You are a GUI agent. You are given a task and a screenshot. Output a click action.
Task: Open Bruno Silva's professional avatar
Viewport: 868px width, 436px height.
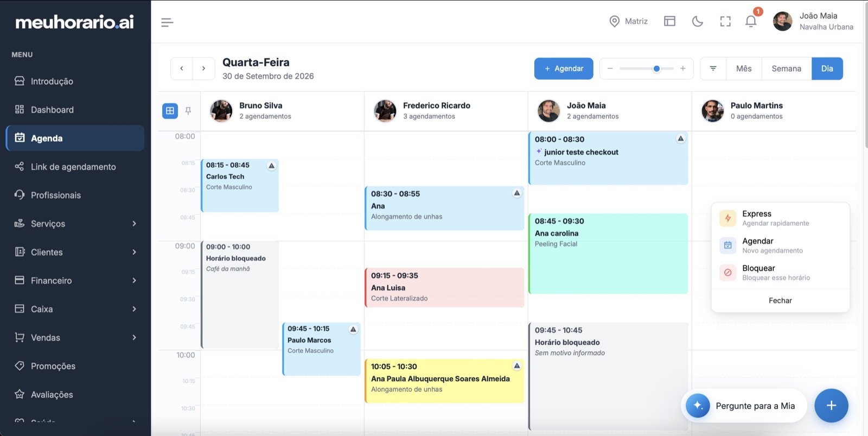point(221,111)
